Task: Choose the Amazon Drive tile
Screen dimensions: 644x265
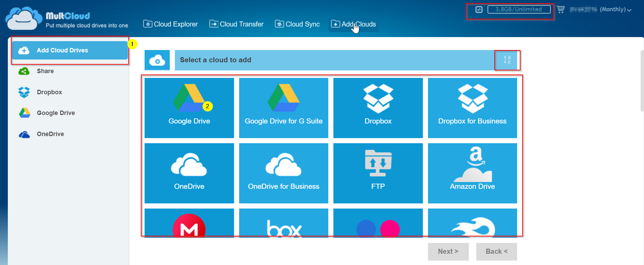Action: pos(473,173)
